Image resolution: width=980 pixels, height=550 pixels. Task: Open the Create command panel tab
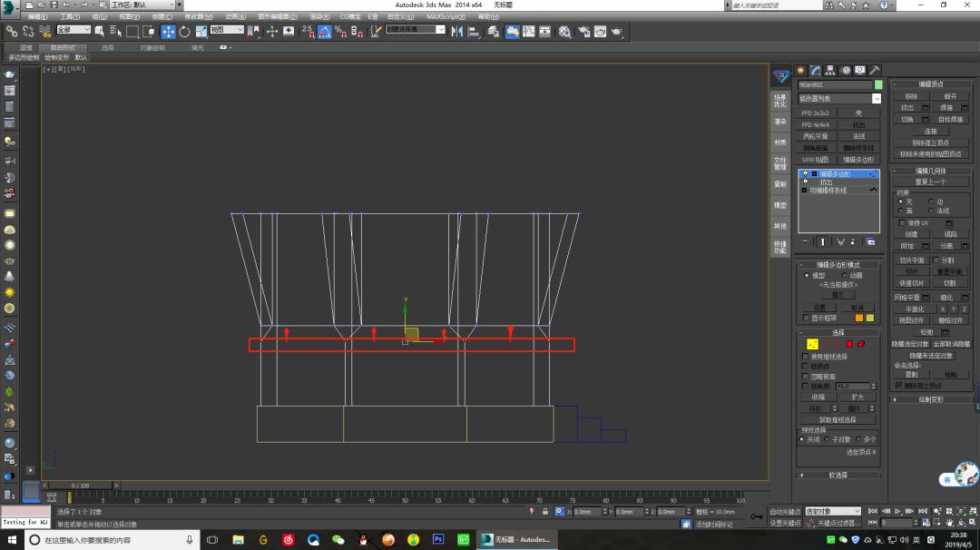point(800,70)
